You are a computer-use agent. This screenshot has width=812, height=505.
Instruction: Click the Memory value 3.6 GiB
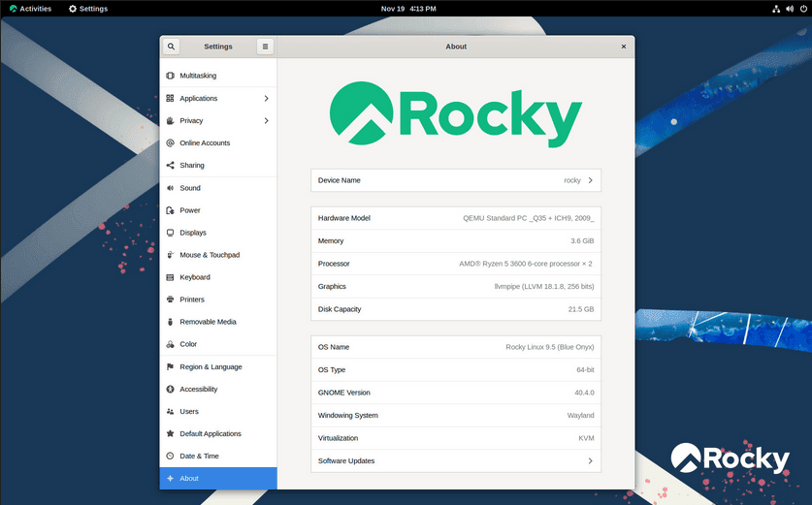582,241
